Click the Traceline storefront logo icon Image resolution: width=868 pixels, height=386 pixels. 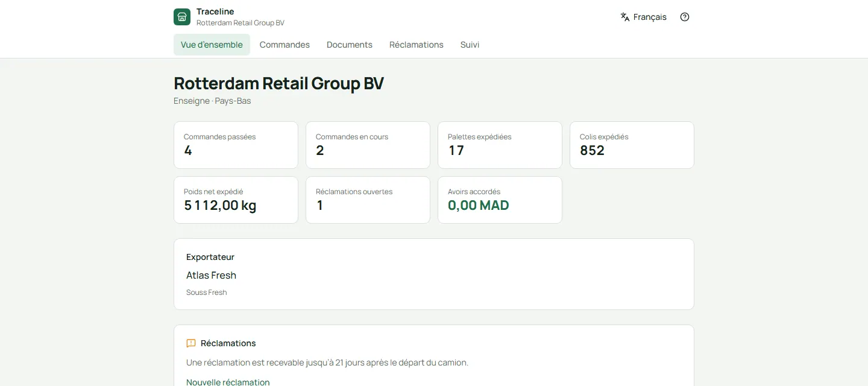182,17
